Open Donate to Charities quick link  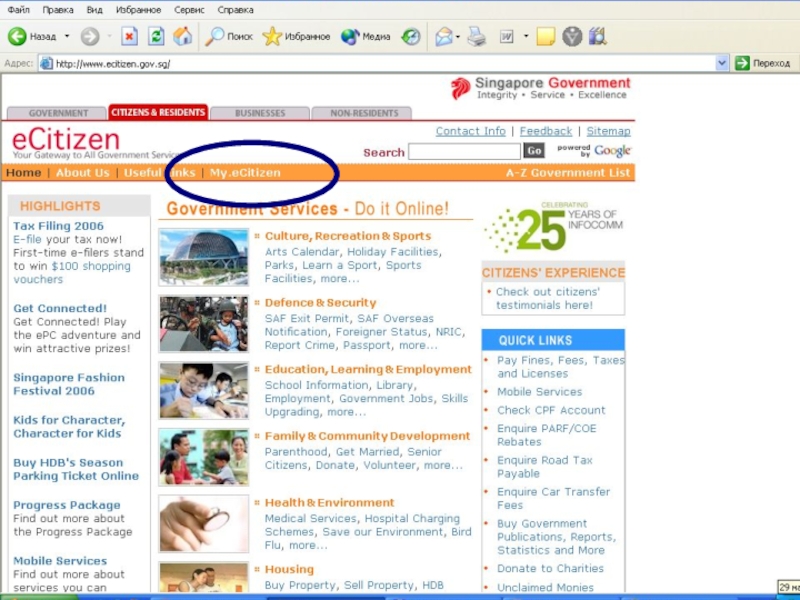point(550,568)
